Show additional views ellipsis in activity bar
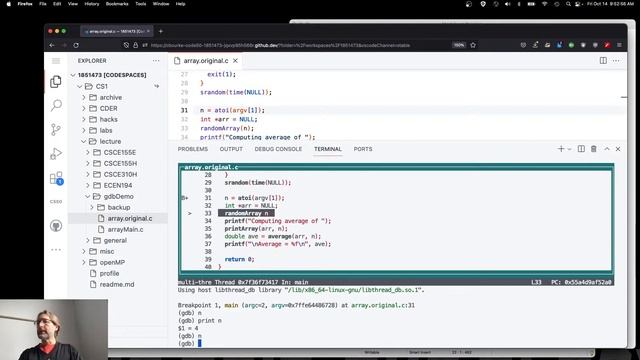The height and width of the screenshot is (360, 640). coord(56,249)
